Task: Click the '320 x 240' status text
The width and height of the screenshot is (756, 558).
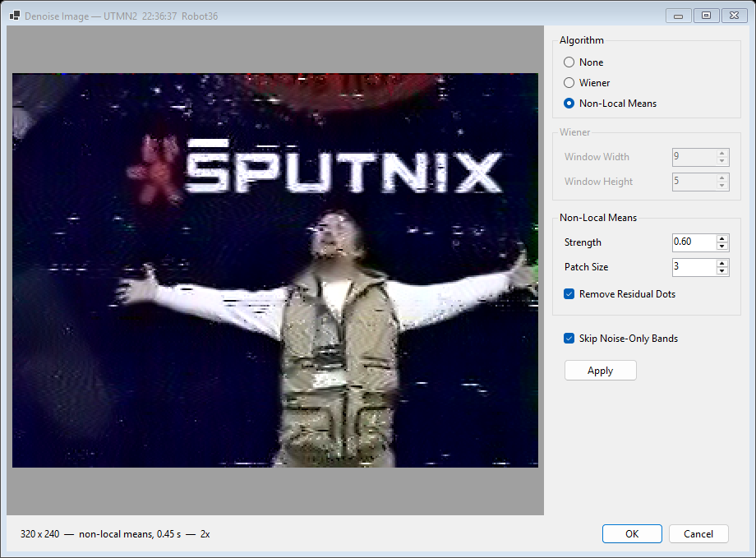Action: pyautogui.click(x=40, y=534)
